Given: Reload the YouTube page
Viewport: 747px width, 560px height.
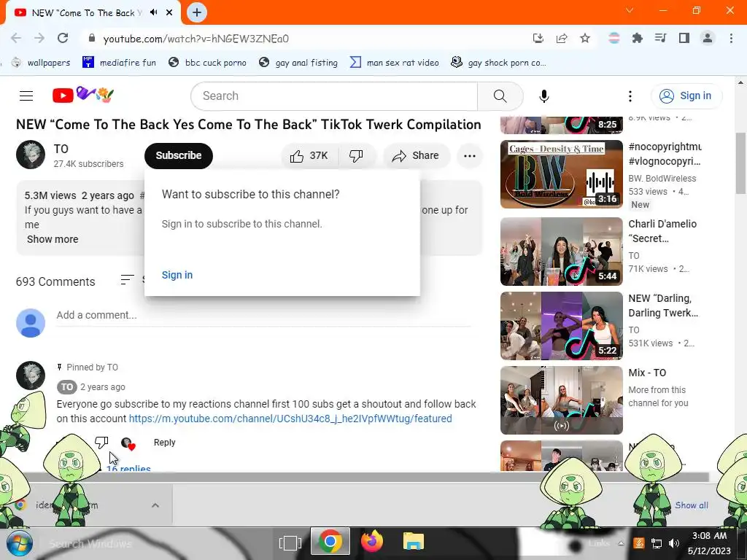Looking at the screenshot, I should [63, 39].
